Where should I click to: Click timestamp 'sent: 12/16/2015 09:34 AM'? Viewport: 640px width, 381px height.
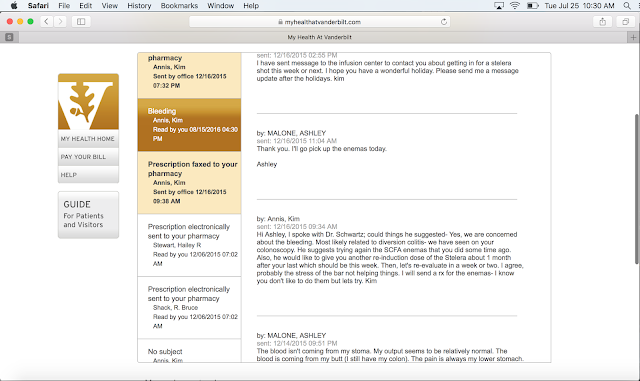[297, 227]
